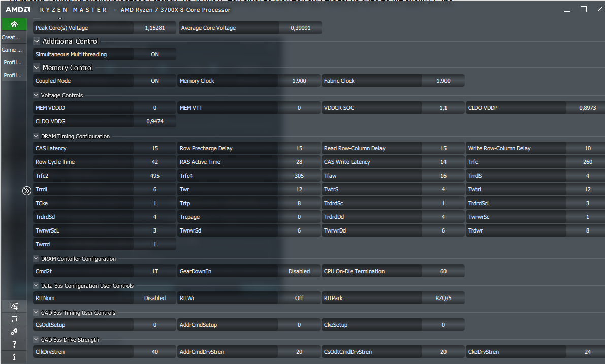This screenshot has width=605, height=364.
Task: Click the reset square icon in sidebar
Action: point(14,319)
